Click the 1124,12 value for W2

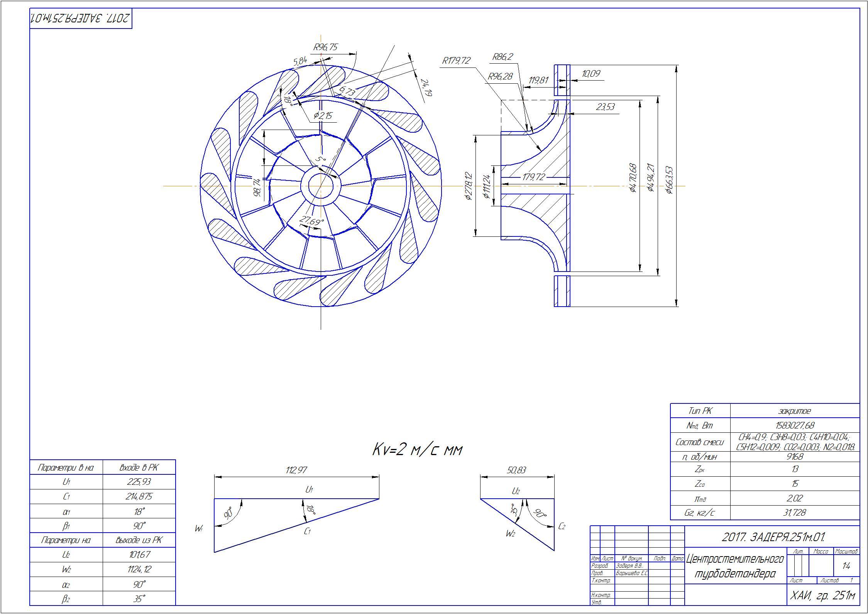[x=139, y=569]
